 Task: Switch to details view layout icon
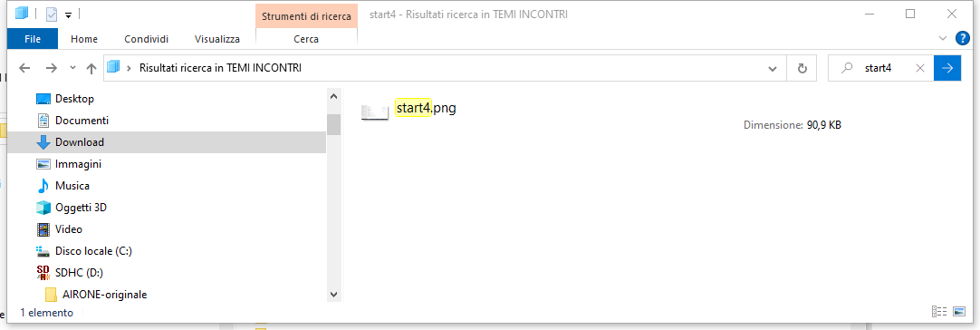(x=938, y=312)
